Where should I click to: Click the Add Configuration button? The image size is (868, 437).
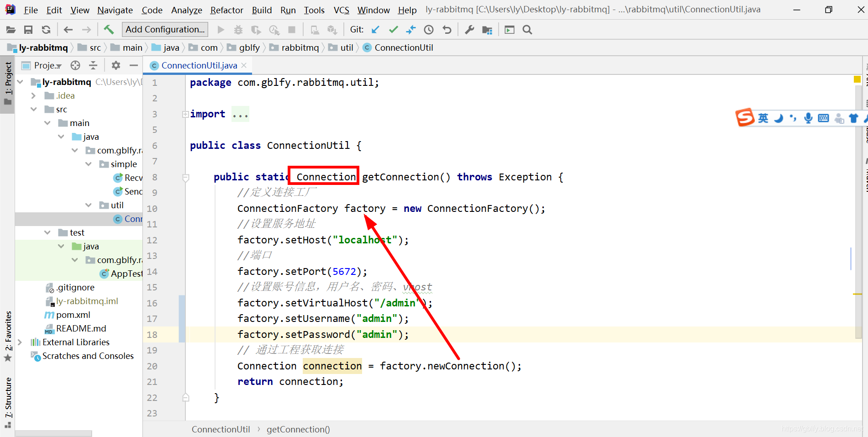[165, 30]
